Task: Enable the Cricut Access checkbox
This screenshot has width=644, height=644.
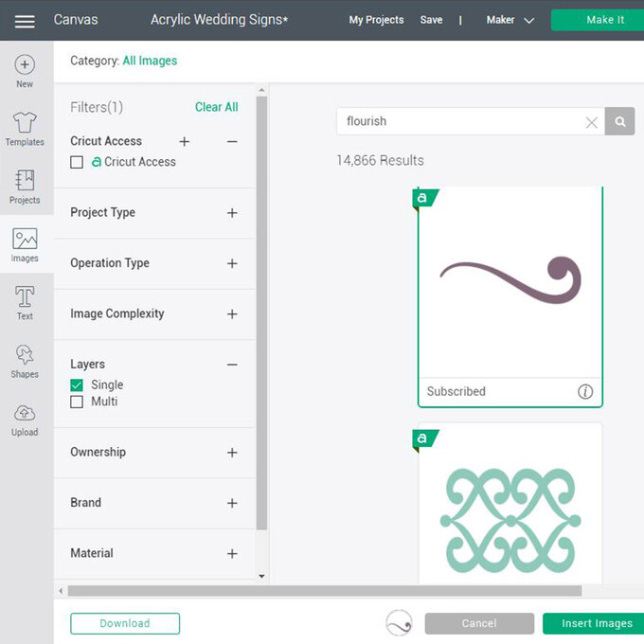Action: point(77,162)
